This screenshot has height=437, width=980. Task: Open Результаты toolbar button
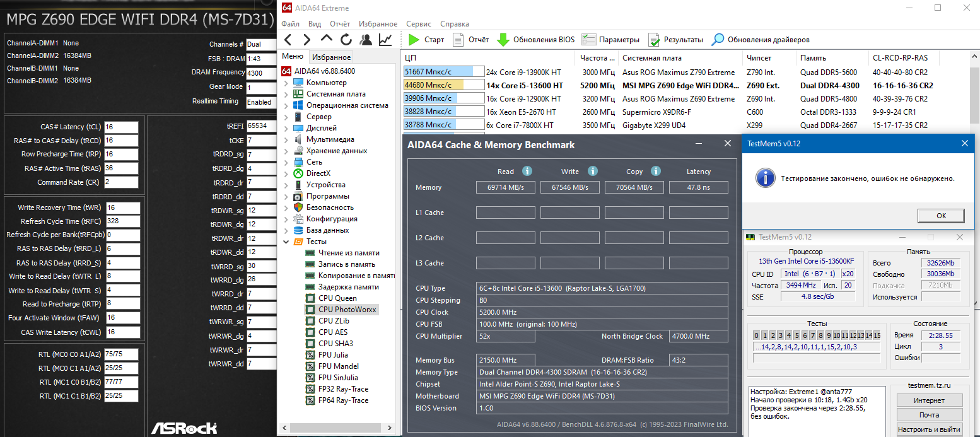[675, 40]
